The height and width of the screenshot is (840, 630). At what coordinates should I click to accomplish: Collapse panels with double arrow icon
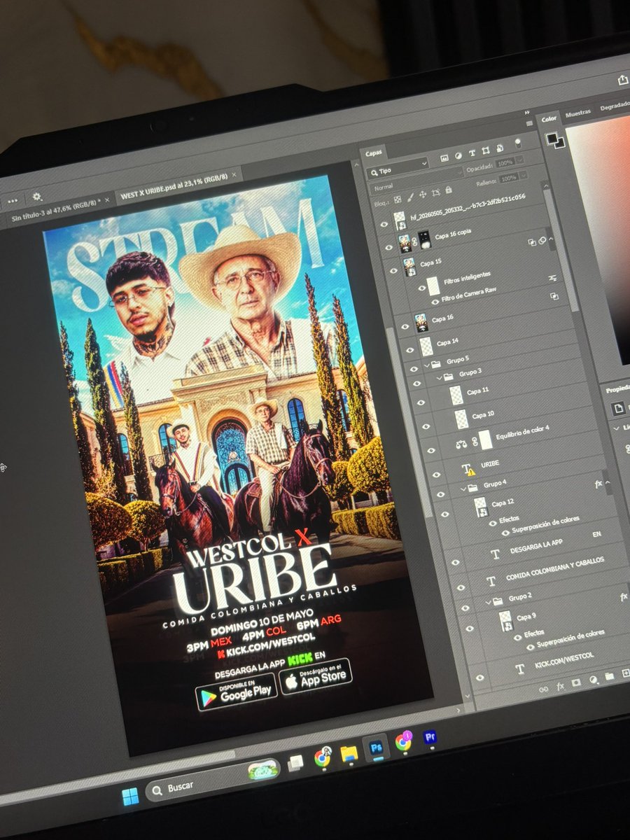tap(527, 113)
